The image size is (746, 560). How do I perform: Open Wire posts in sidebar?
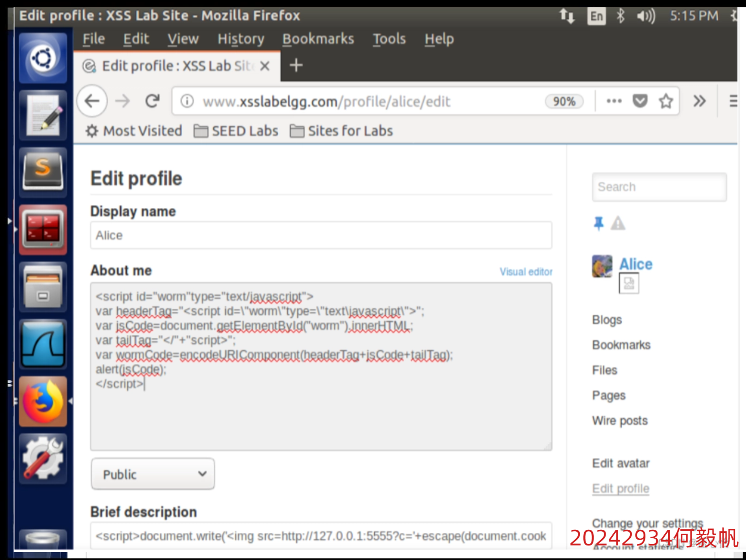pos(620,421)
